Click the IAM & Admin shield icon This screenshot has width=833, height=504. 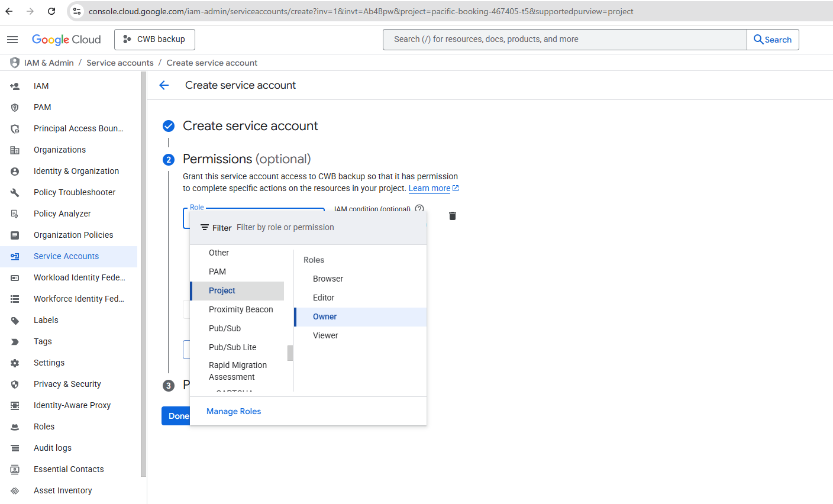pos(15,63)
